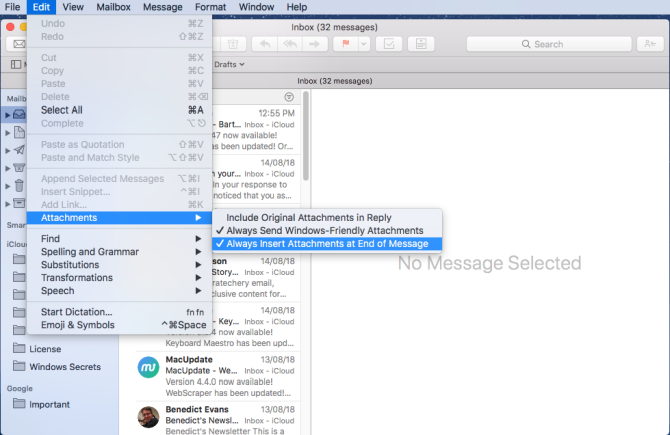Expand the Archive mailbox disclosure triangle
Screen dimensions: 670x435
[x=8, y=204]
